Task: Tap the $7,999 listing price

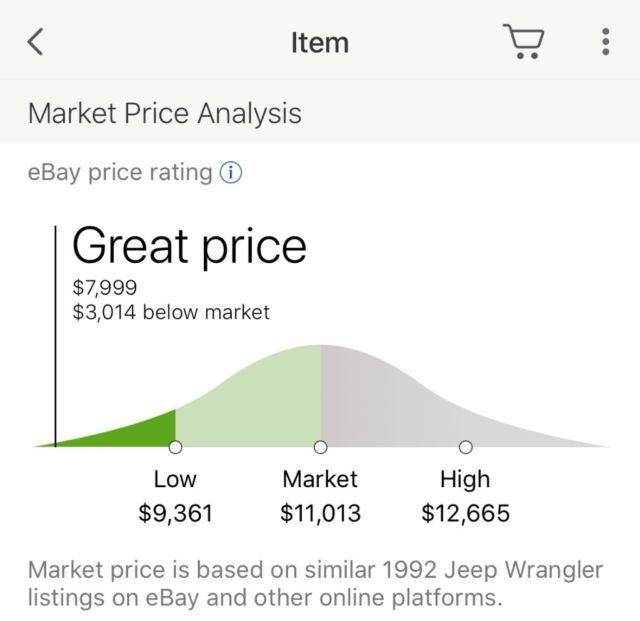Action: [104, 287]
